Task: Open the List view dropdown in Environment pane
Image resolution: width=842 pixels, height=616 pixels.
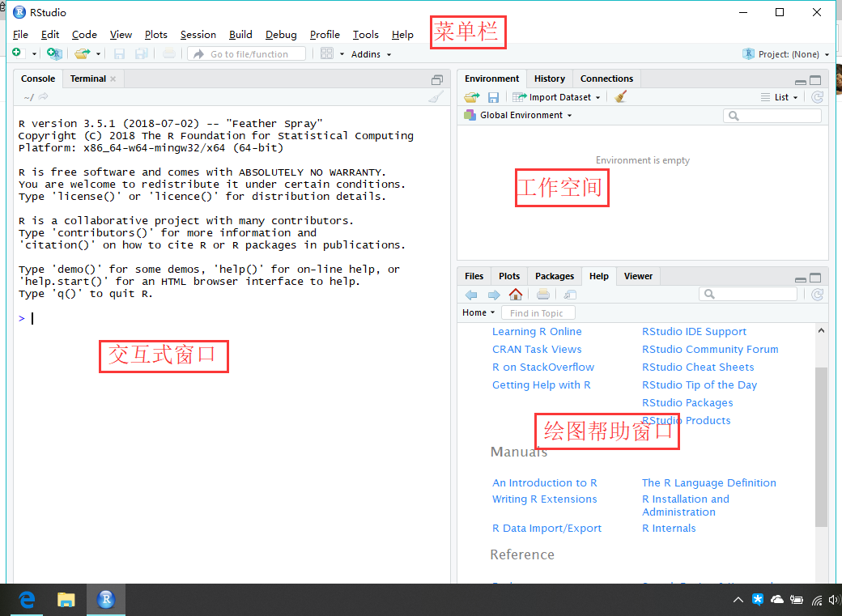Action: coord(780,96)
